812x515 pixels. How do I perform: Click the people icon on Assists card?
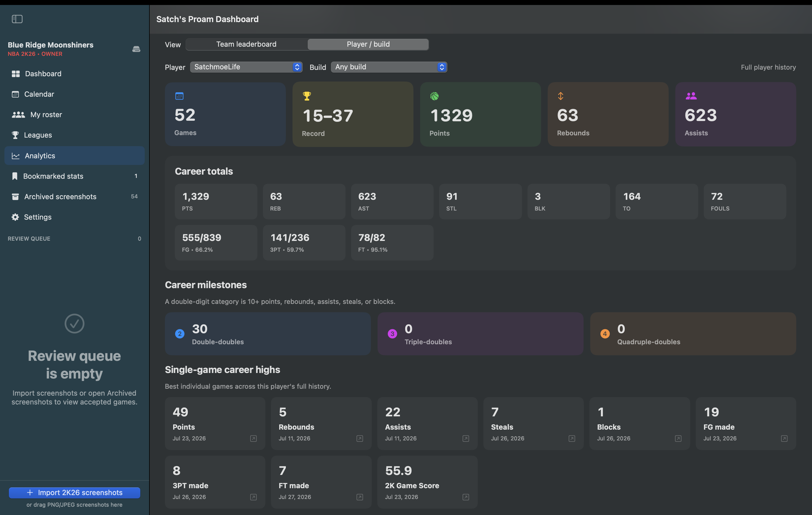[x=691, y=96]
